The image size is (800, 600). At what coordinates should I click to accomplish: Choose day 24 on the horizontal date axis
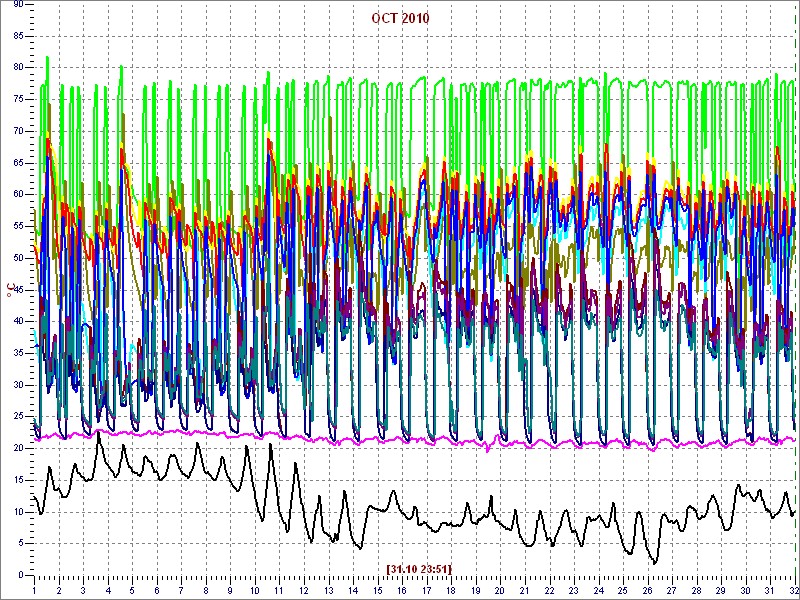coord(597,590)
